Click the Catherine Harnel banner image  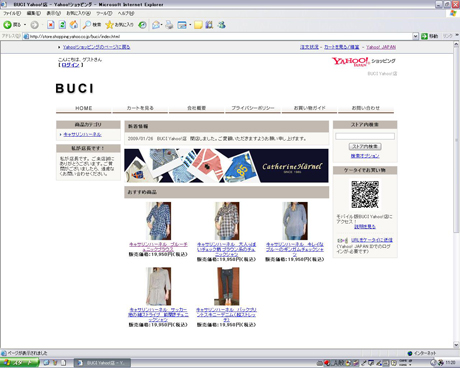coord(226,166)
